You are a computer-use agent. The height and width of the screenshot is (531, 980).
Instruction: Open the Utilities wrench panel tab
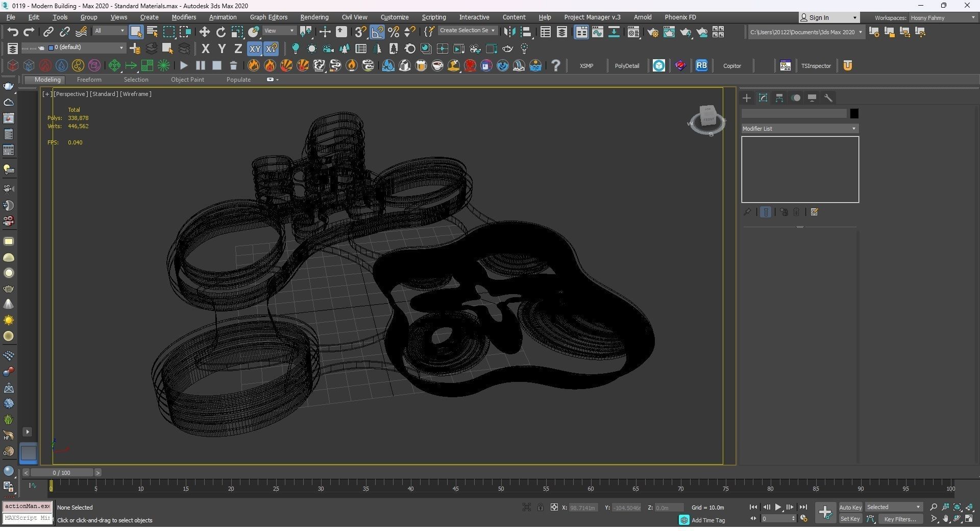(828, 98)
